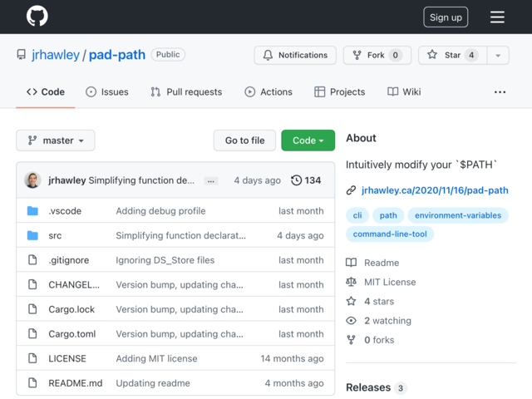Expand commit message ellipsis button
532x399 pixels.
pos(210,181)
